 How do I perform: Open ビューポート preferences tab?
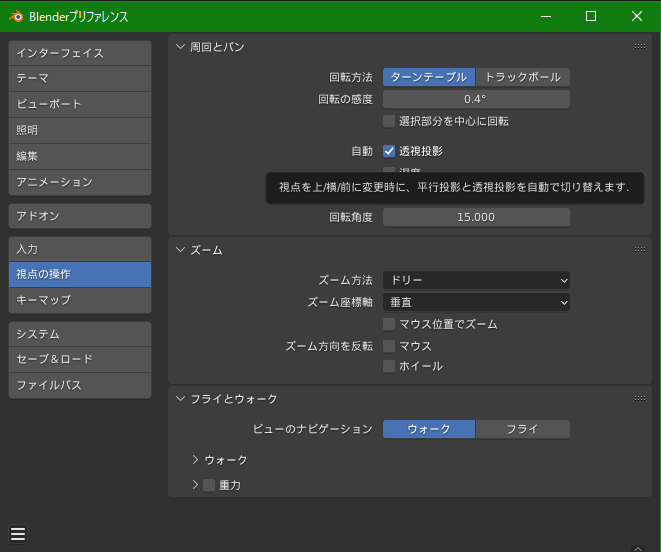80,104
